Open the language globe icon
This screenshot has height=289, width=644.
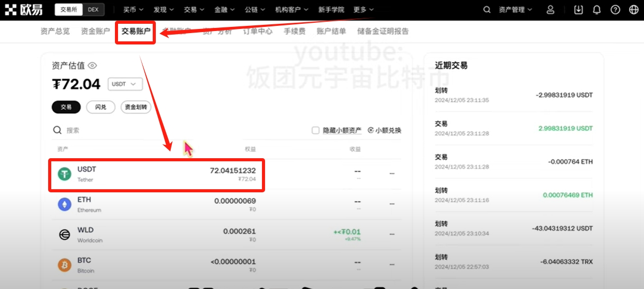[x=633, y=10]
